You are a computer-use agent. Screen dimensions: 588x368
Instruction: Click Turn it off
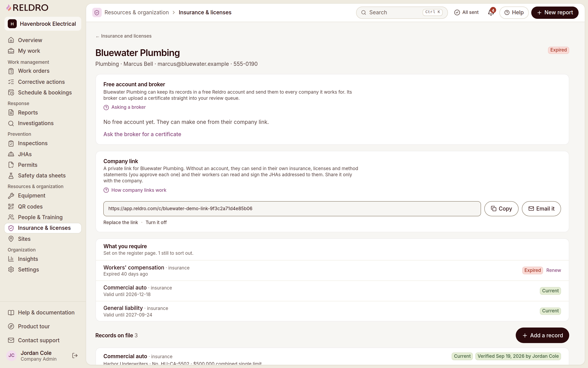click(x=156, y=222)
